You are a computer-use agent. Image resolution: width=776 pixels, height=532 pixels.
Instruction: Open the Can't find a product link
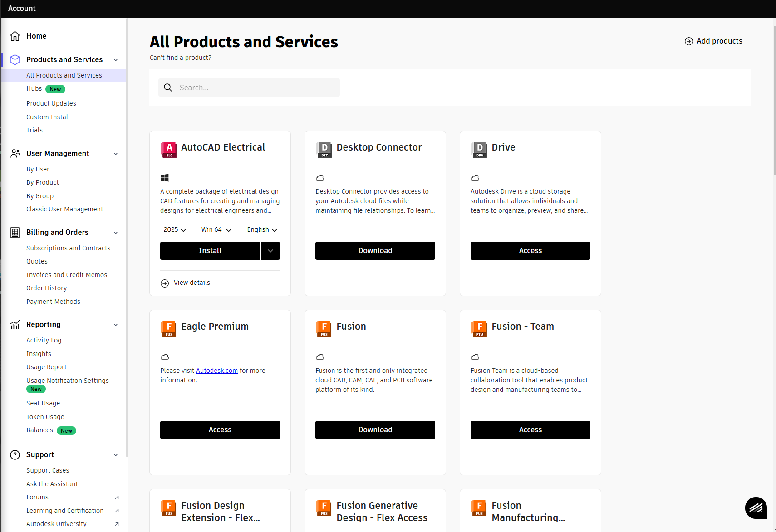tap(181, 58)
